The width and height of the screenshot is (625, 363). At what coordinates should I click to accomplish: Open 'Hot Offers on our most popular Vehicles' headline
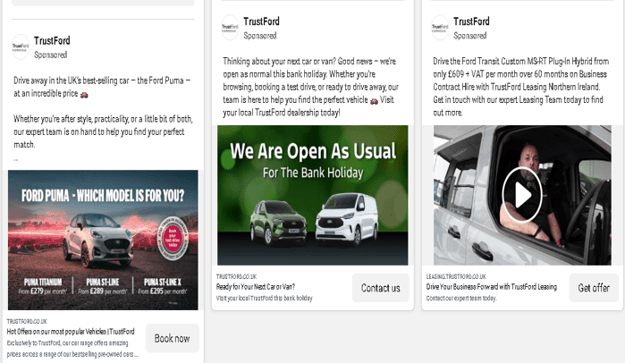tap(71, 332)
